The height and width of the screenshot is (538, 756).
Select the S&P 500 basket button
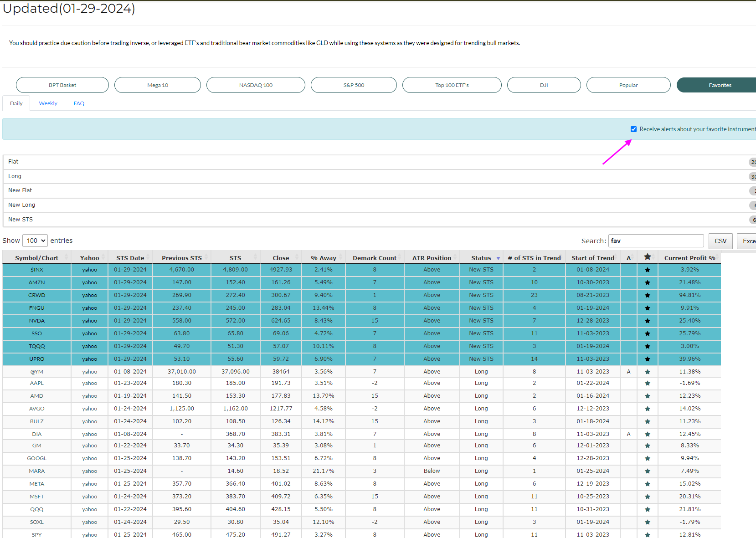(x=354, y=85)
